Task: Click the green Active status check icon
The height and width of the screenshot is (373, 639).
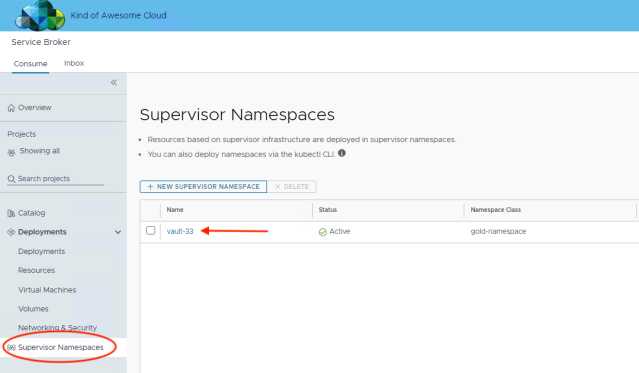Action: (323, 232)
